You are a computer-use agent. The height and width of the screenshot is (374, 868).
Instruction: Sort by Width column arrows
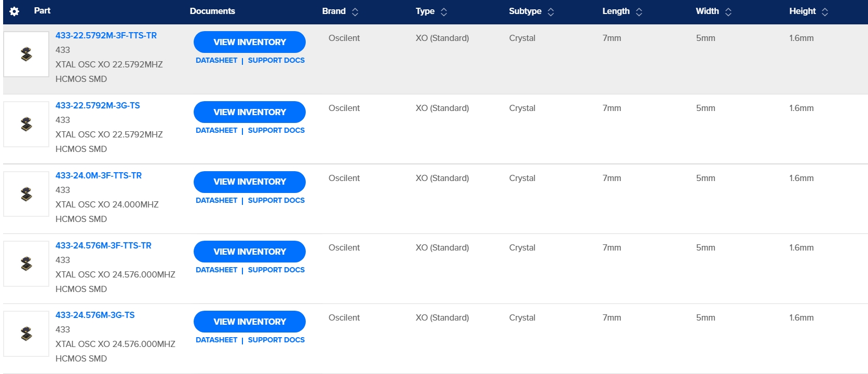[728, 12]
